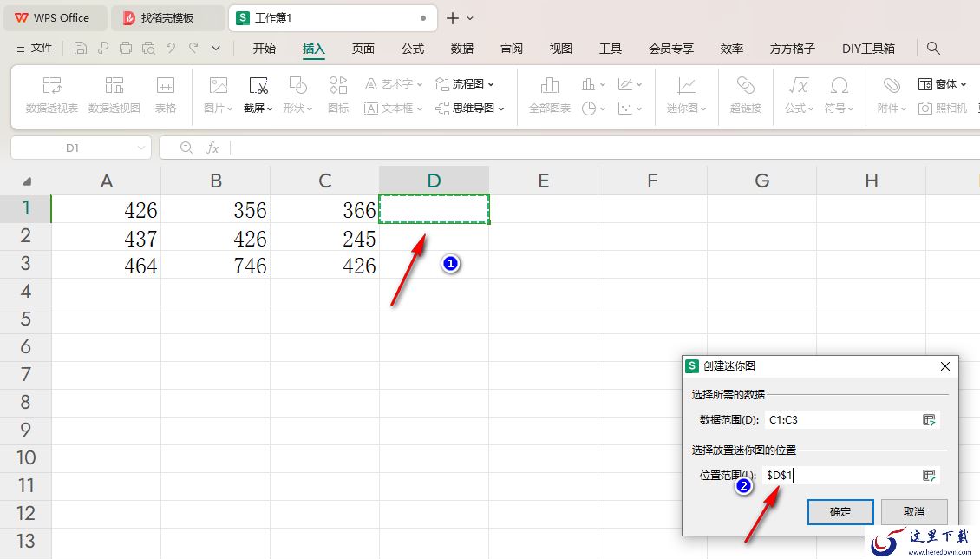Switch to the 审阅 ribbon tab

(512, 49)
